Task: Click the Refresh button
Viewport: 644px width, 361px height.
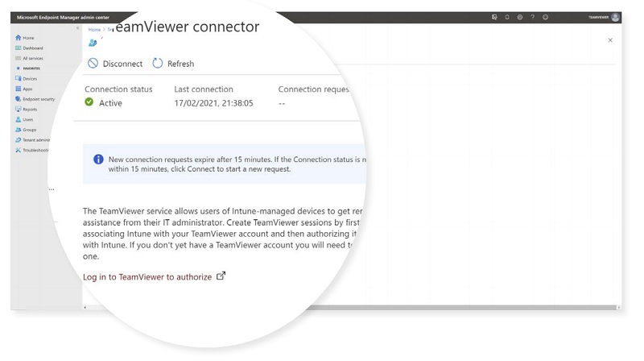Action: tap(173, 64)
